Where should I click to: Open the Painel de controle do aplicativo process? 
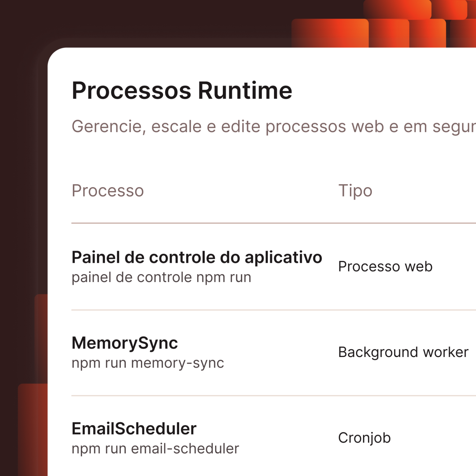[x=197, y=257]
